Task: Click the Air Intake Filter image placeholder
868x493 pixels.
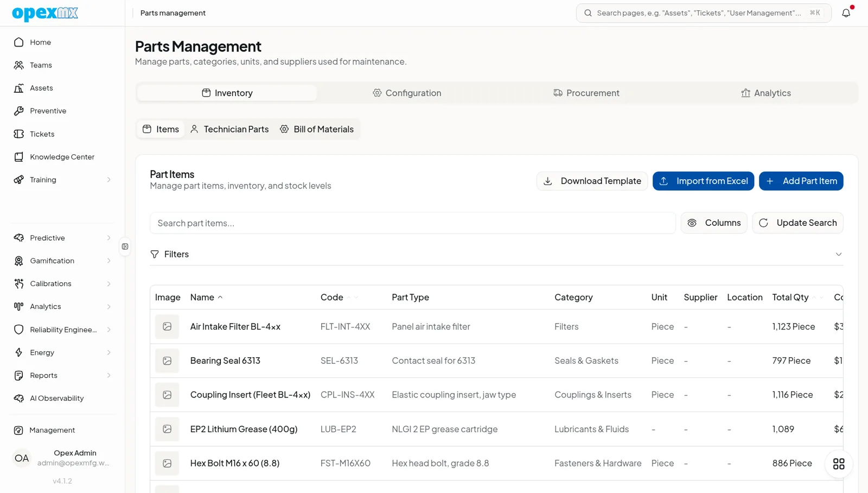Action: [167, 326]
